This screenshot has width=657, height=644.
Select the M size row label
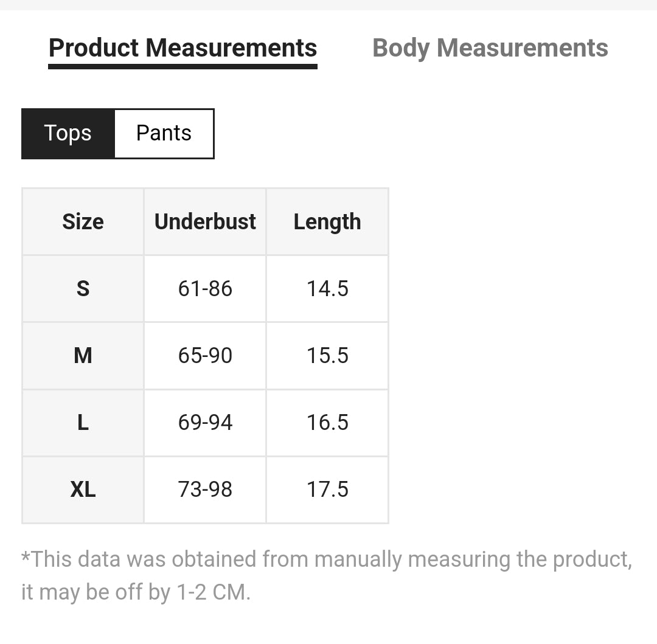(83, 355)
